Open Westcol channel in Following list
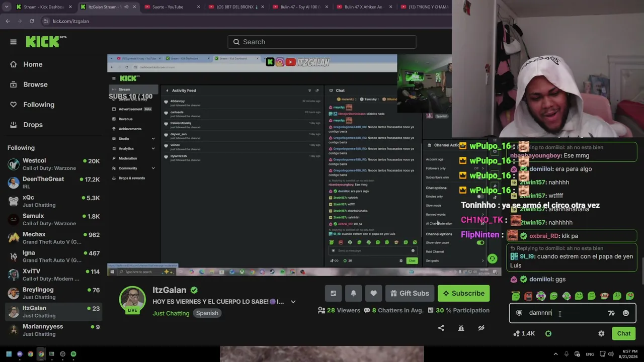This screenshot has height=362, width=644. 53,164
